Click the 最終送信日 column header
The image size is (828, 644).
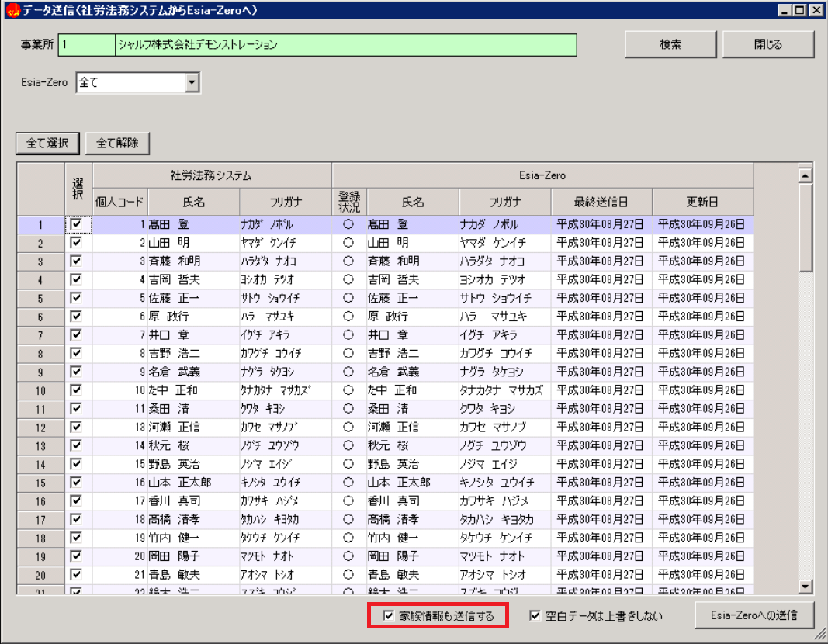click(601, 203)
